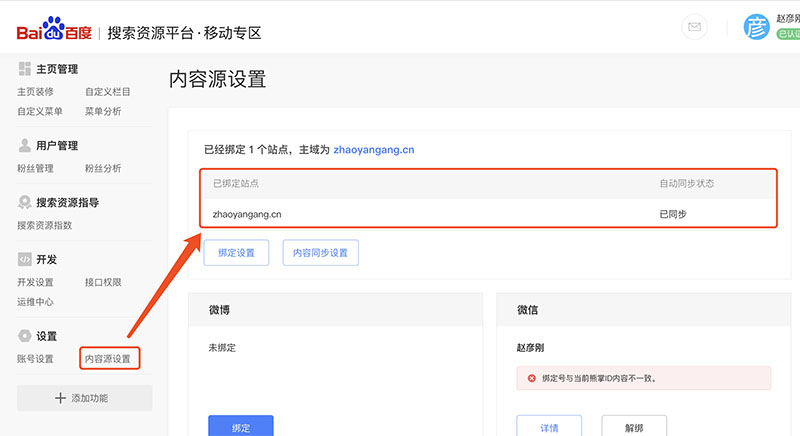
Task: Click the 绑定设置 button
Action: click(x=236, y=253)
